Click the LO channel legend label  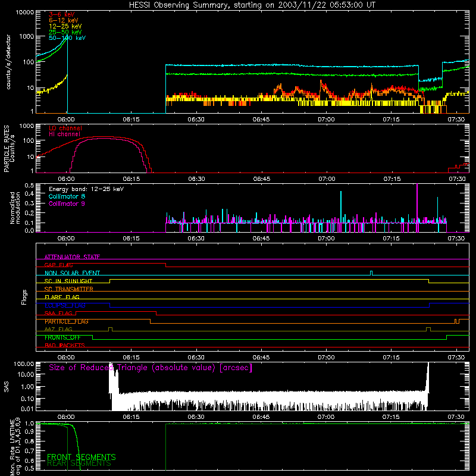click(65, 128)
